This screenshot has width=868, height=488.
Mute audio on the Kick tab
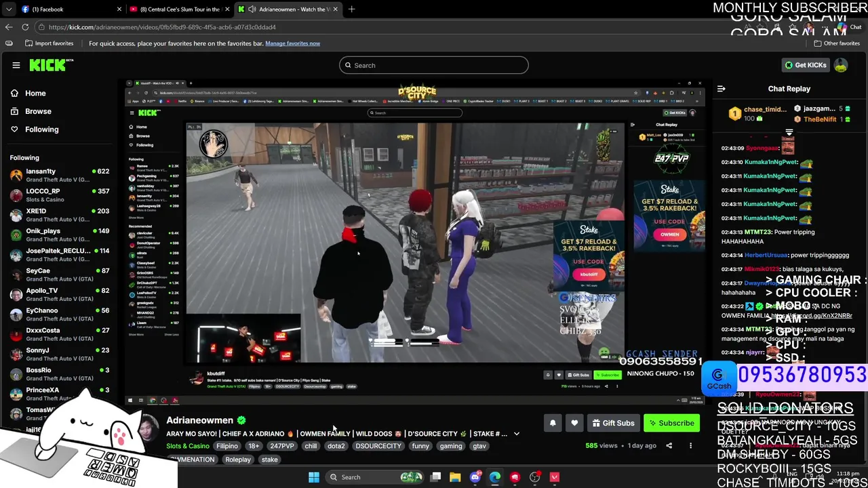pyautogui.click(x=252, y=9)
